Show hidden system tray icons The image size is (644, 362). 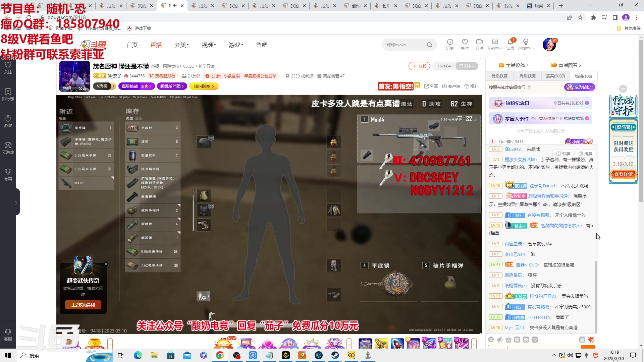554,355
